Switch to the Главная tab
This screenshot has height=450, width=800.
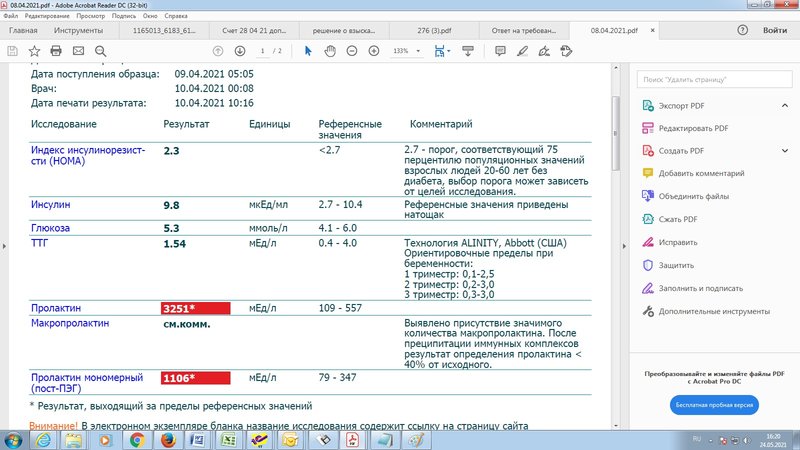[23, 30]
